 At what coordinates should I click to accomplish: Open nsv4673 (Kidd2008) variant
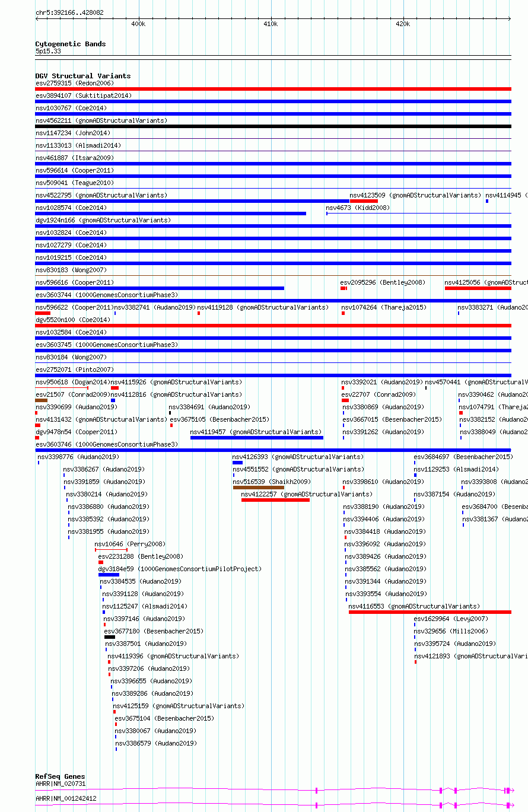click(x=358, y=208)
